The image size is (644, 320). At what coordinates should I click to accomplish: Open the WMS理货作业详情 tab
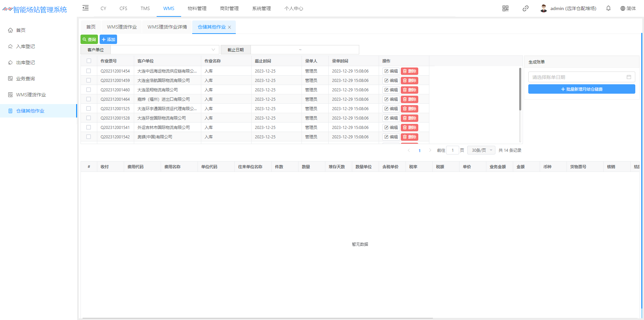click(167, 27)
